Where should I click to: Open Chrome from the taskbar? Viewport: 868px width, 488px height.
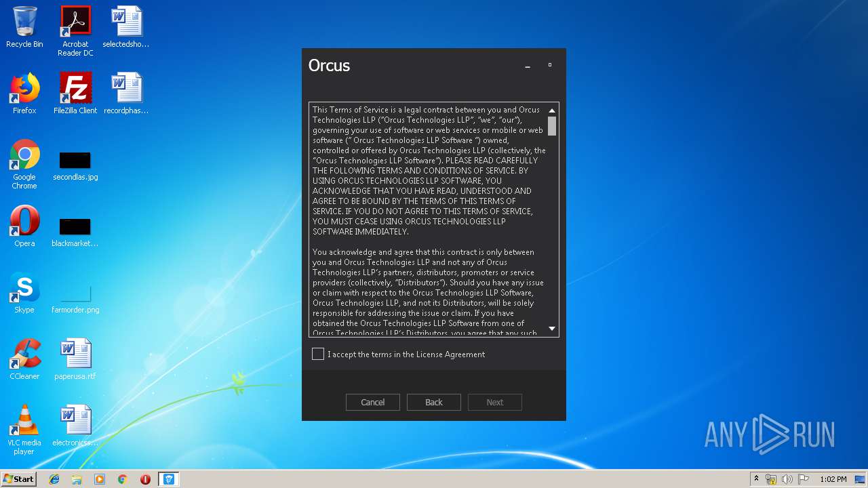coord(123,479)
